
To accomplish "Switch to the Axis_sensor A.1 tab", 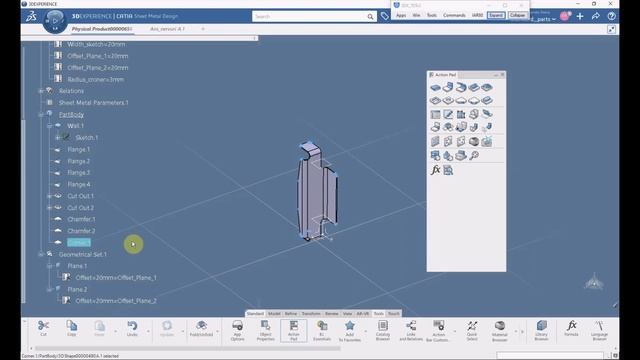I will pos(167,29).
